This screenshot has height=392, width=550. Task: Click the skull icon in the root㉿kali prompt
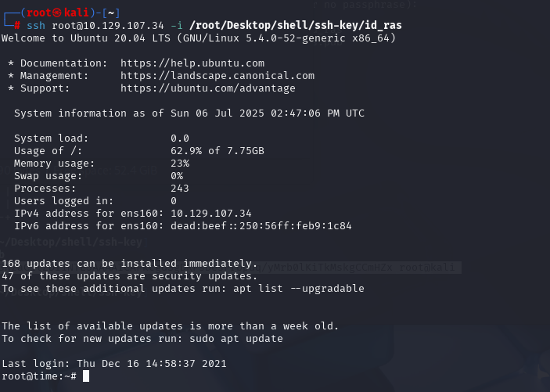point(57,13)
